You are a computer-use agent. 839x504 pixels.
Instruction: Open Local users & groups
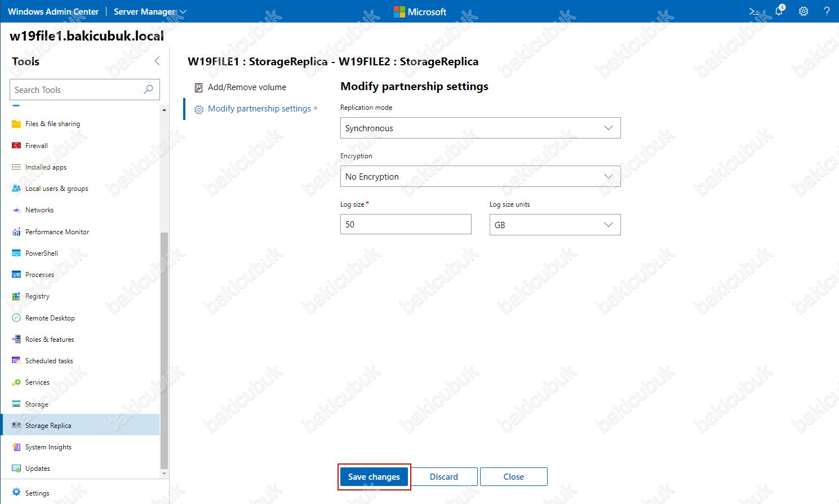click(x=80, y=189)
